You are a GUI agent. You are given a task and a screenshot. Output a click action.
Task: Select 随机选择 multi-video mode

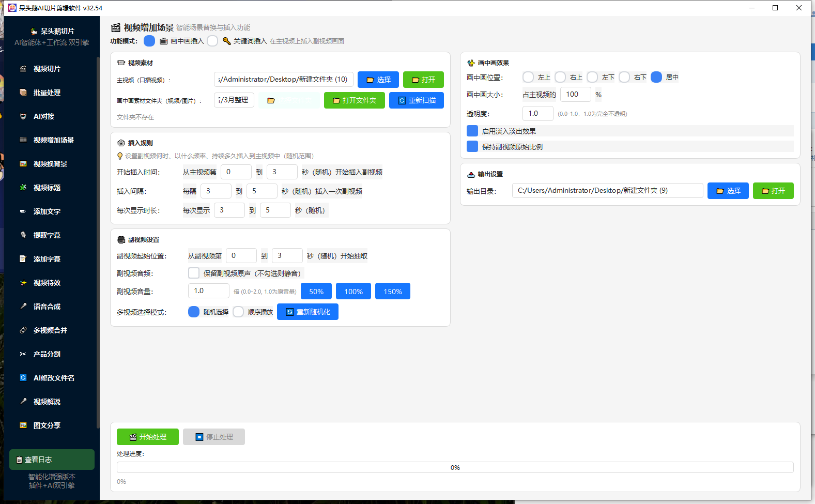coord(194,312)
